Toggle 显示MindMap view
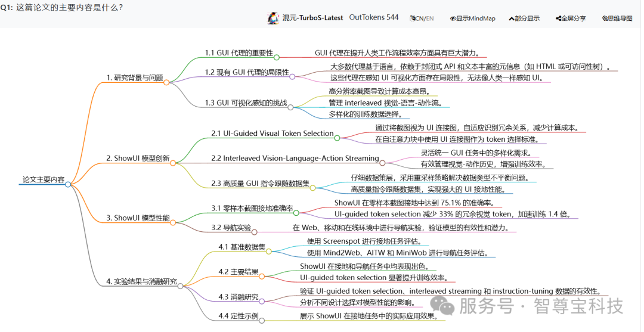This screenshot has height=332, width=644. tap(472, 18)
